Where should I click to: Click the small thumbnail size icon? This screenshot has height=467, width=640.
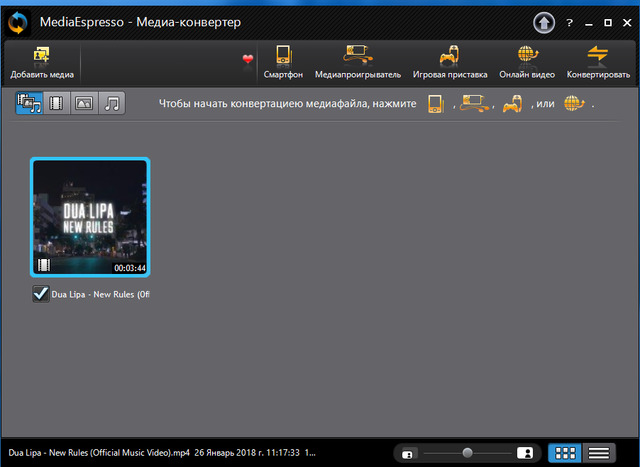pos(407,455)
